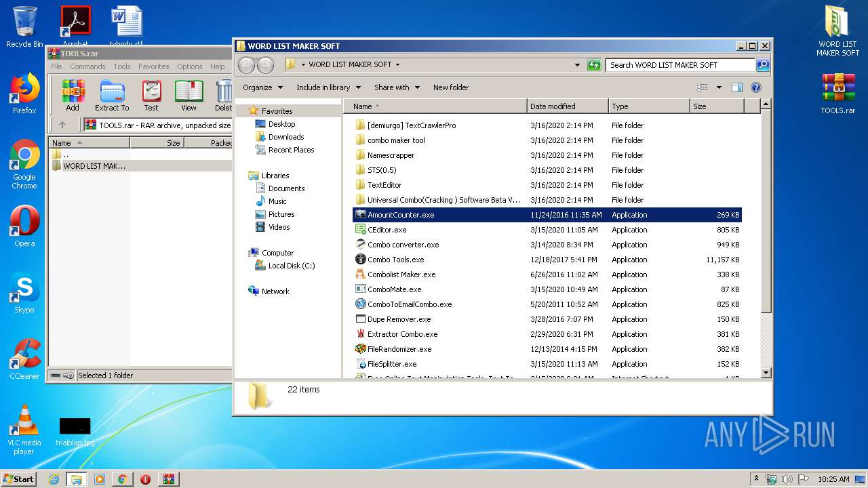Image resolution: width=868 pixels, height=488 pixels.
Task: Open Favorites menu in WinRAR
Action: tap(154, 66)
